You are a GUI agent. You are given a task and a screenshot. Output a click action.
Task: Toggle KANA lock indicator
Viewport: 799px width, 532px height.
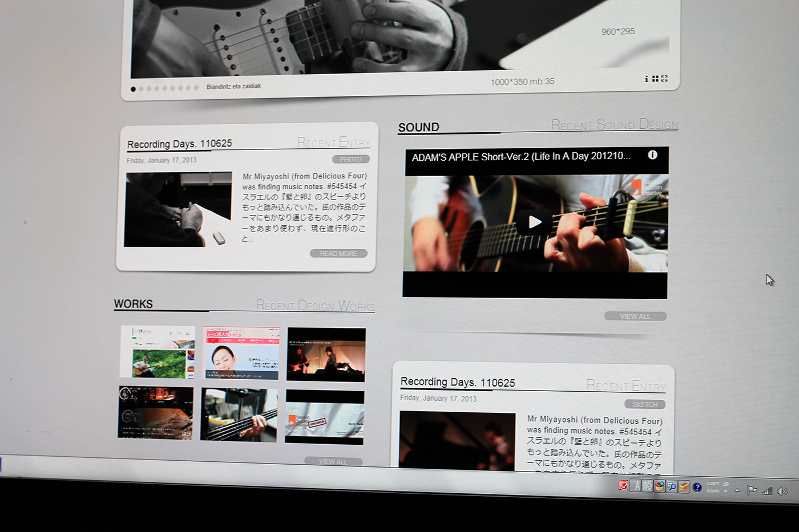tap(713, 491)
